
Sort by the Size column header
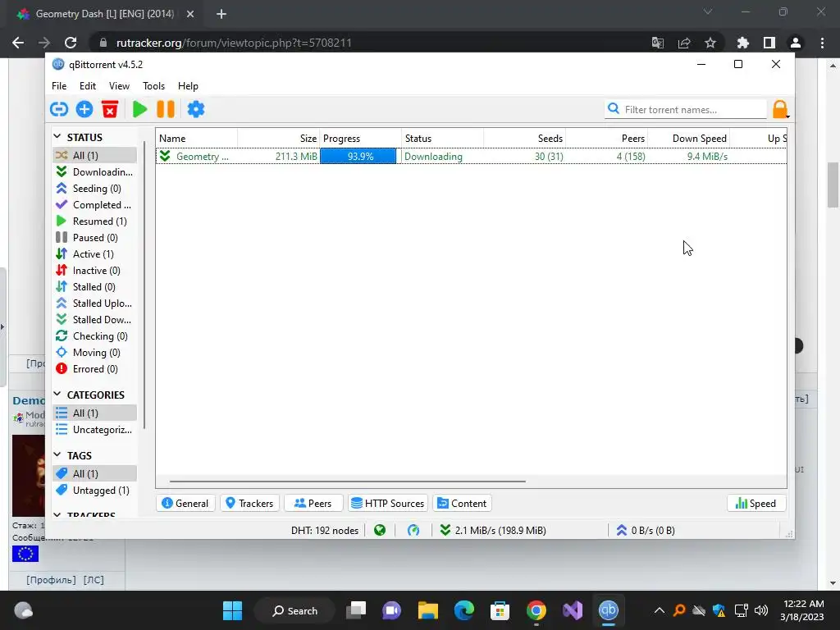tap(279, 138)
